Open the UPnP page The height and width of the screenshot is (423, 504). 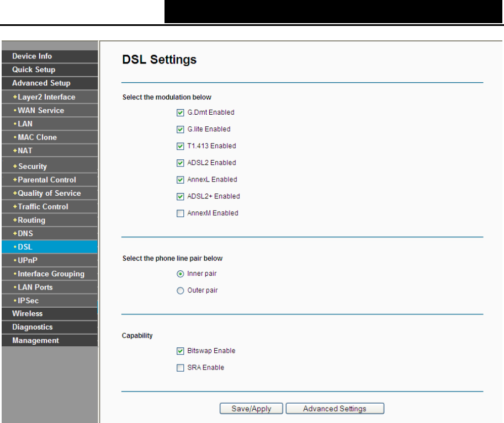coord(50,260)
